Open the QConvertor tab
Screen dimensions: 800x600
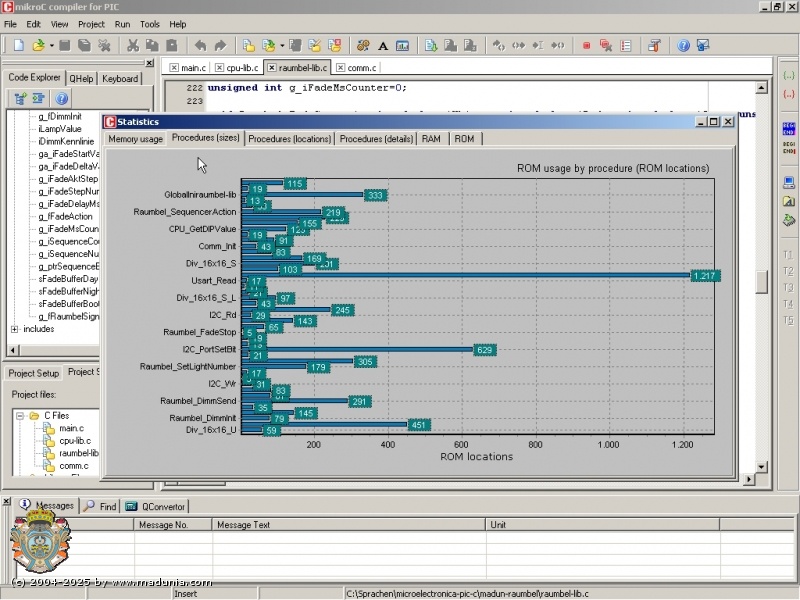pyautogui.click(x=156, y=506)
